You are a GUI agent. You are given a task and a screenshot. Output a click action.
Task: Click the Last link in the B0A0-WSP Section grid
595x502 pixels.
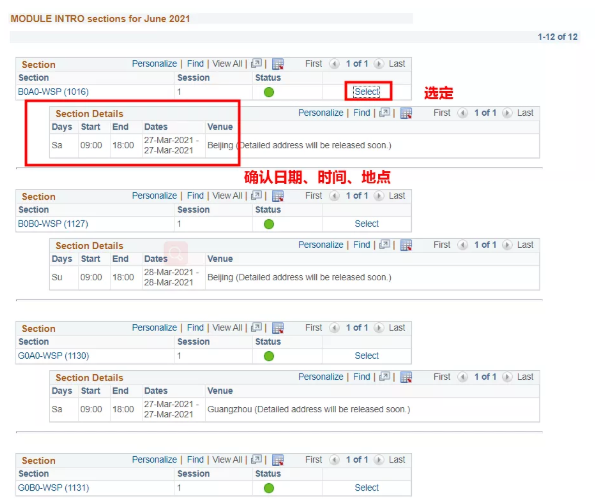click(397, 64)
